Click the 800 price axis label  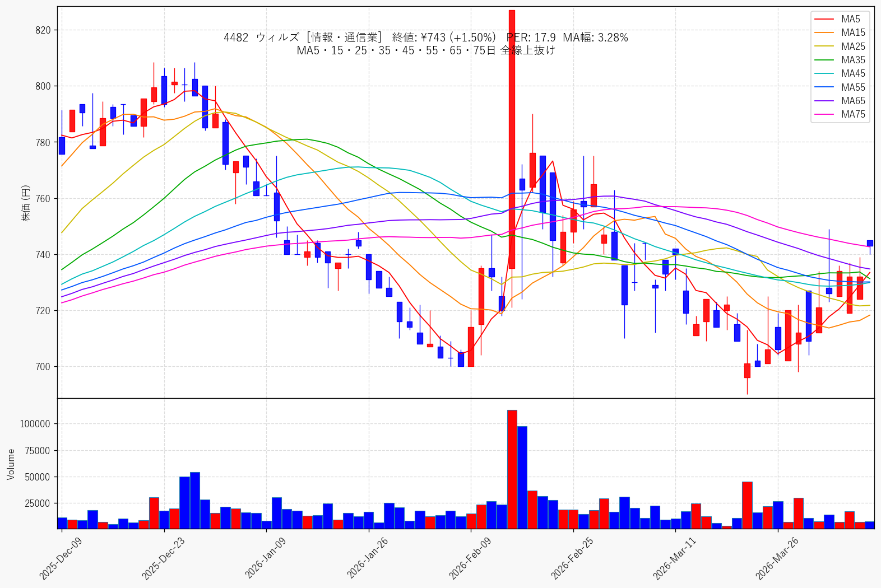43,86
